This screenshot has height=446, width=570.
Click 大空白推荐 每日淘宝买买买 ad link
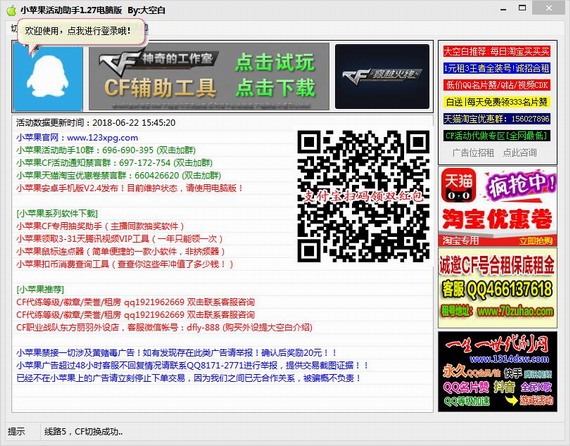[x=497, y=51]
